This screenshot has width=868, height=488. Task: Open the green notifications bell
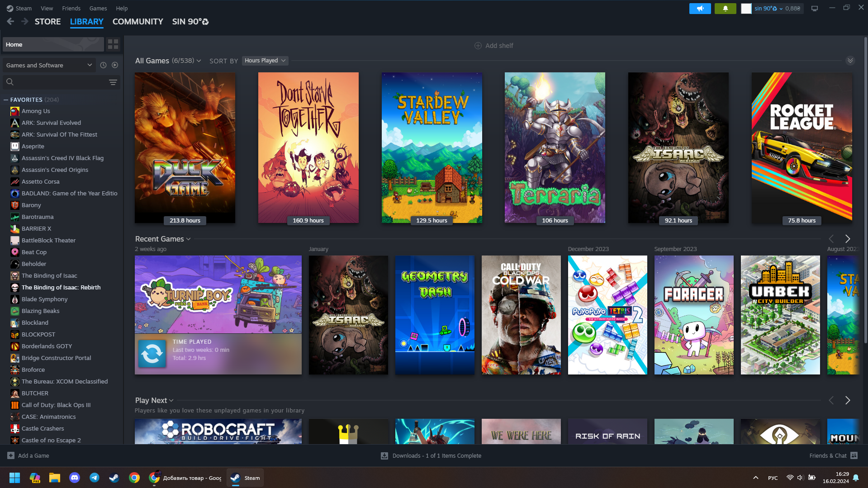coord(725,8)
